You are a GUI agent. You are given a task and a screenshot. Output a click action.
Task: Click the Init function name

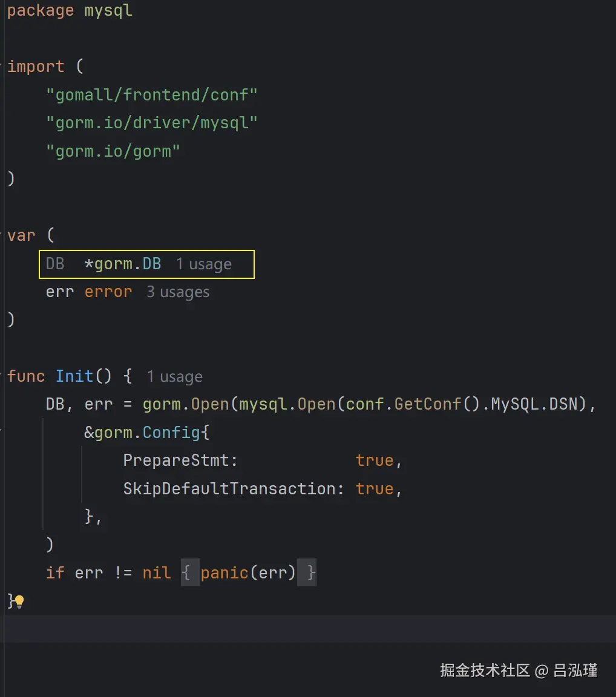74,376
